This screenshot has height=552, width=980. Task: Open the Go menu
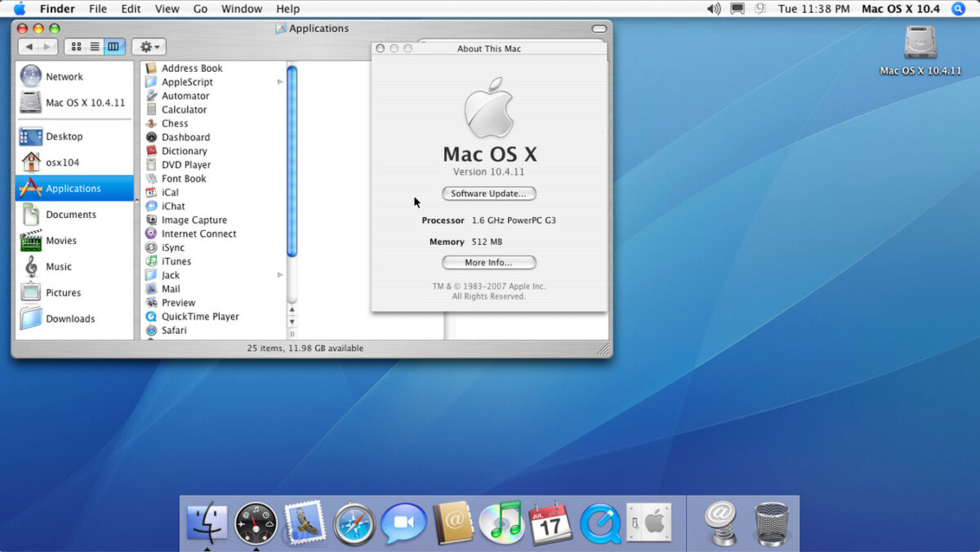click(x=200, y=9)
